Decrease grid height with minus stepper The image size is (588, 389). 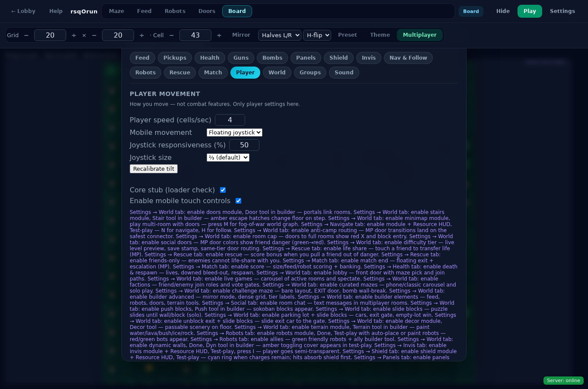click(x=94, y=35)
